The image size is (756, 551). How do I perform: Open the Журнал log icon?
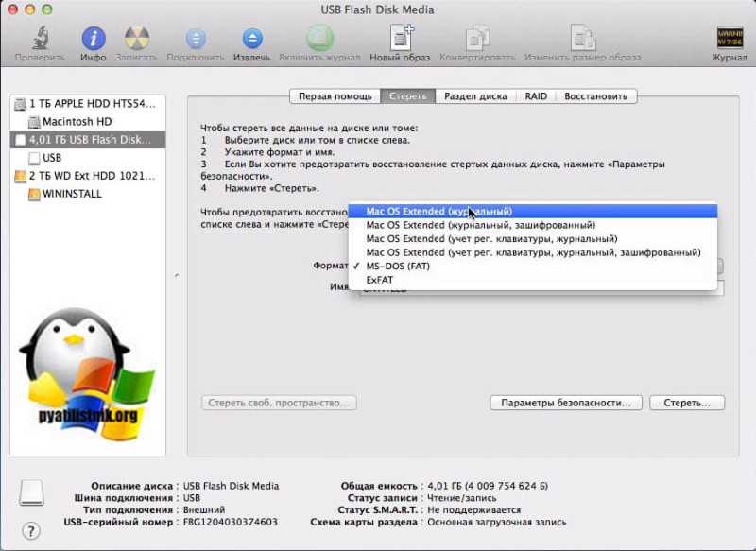pyautogui.click(x=730, y=38)
